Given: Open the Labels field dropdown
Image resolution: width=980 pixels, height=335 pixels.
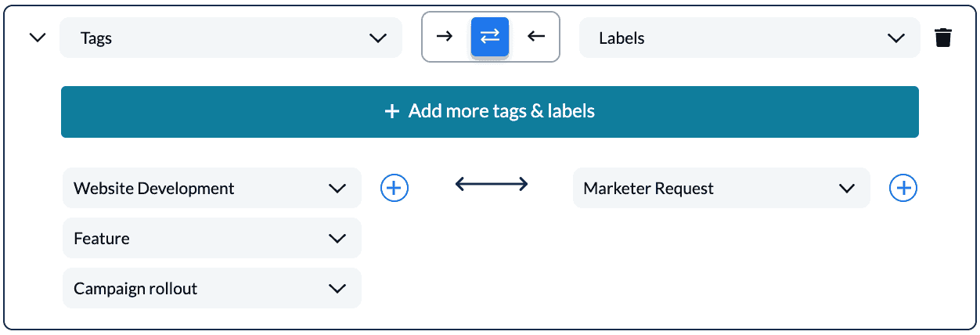Looking at the screenshot, I should coord(750,38).
